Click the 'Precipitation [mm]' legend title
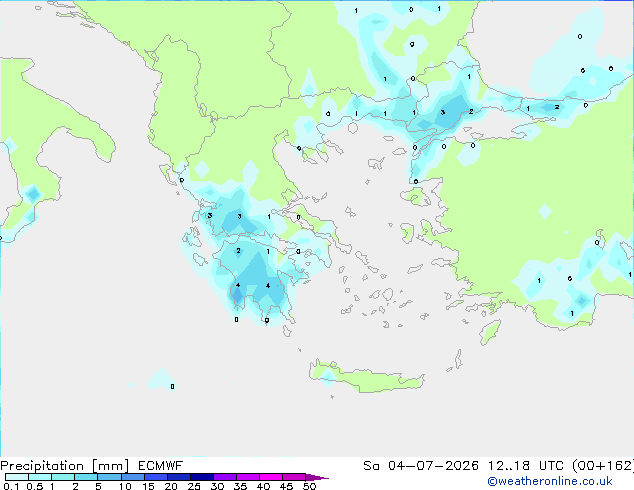This screenshot has width=634, height=490. tap(64, 466)
